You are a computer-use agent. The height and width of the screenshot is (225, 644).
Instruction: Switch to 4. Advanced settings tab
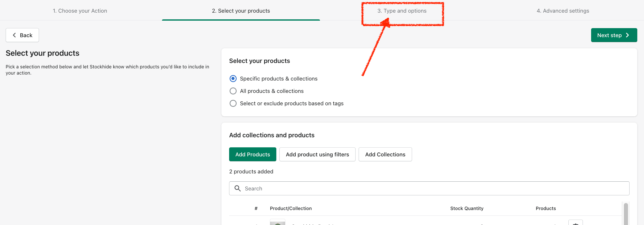point(563,11)
